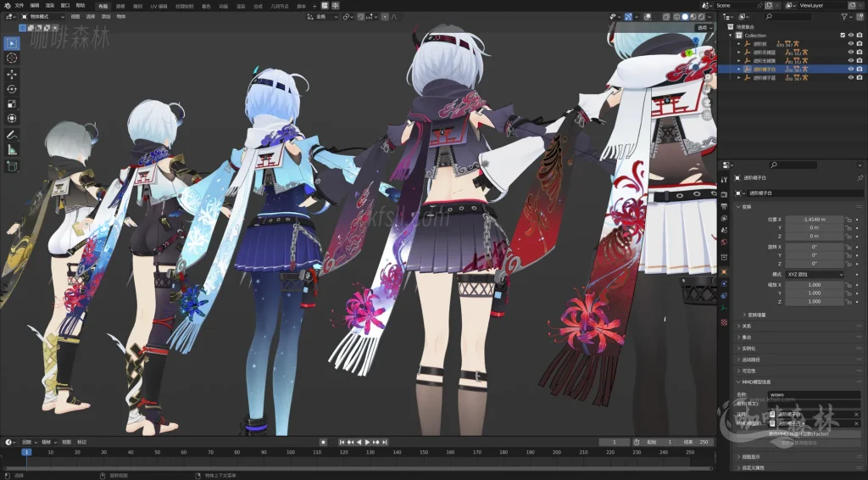Toggle viewport overlays display

[x=648, y=17]
